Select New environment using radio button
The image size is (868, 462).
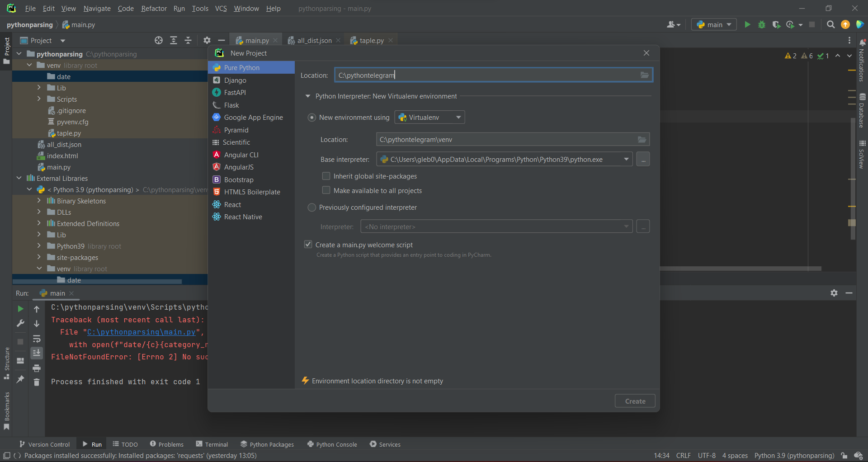tap(311, 118)
